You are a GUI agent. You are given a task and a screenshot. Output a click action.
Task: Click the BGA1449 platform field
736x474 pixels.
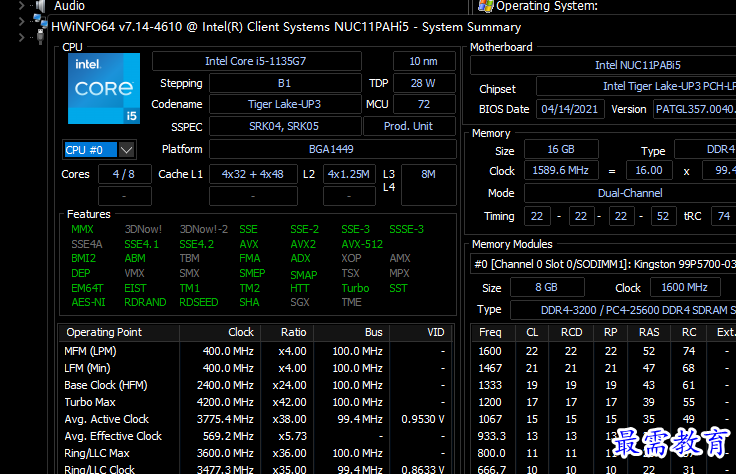(x=332, y=149)
